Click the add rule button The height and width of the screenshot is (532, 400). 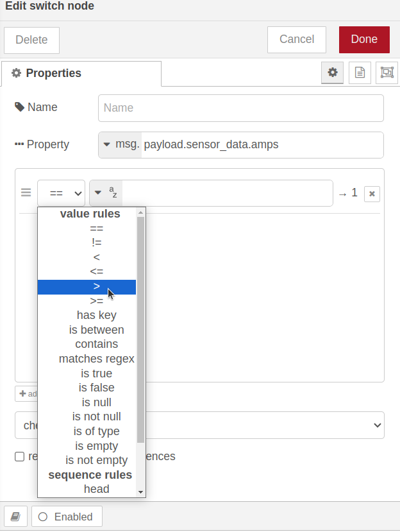click(26, 393)
